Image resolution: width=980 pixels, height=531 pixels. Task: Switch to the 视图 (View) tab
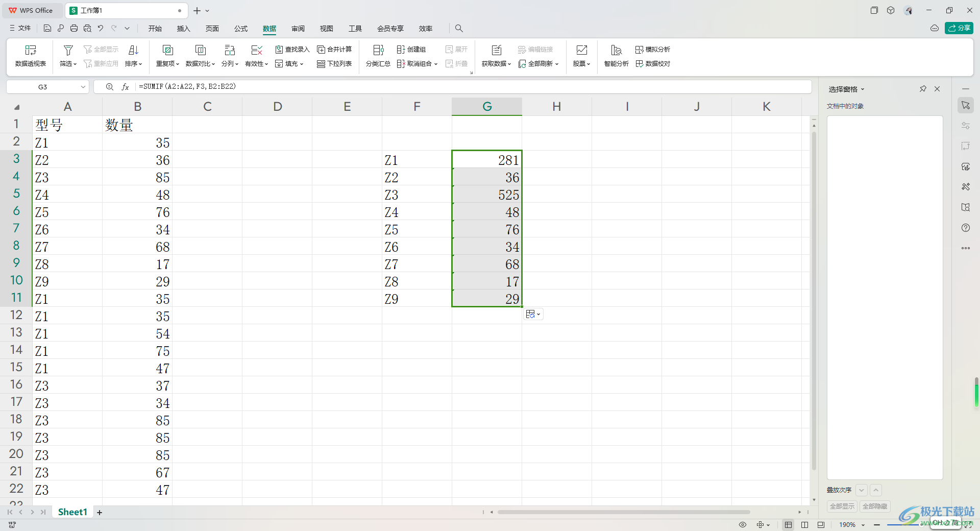tap(327, 29)
